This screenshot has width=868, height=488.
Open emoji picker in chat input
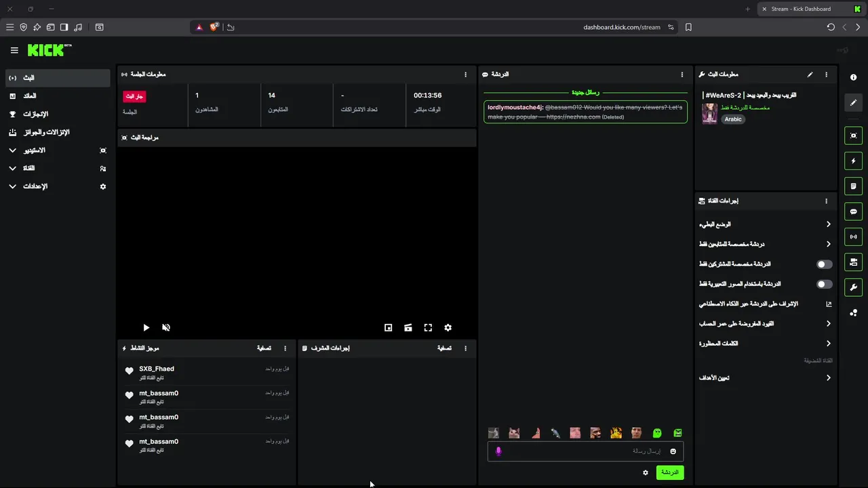[x=673, y=451]
